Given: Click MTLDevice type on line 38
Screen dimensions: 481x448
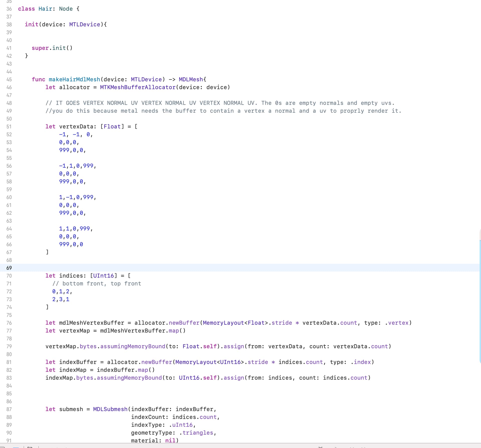Looking at the screenshot, I should tap(85, 25).
